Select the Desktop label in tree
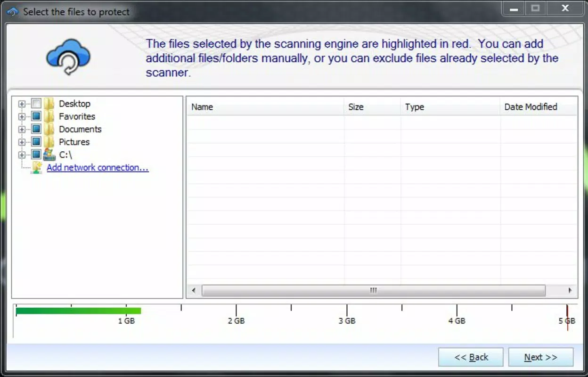Screen dimensions: 588x377 pyautogui.click(x=74, y=104)
